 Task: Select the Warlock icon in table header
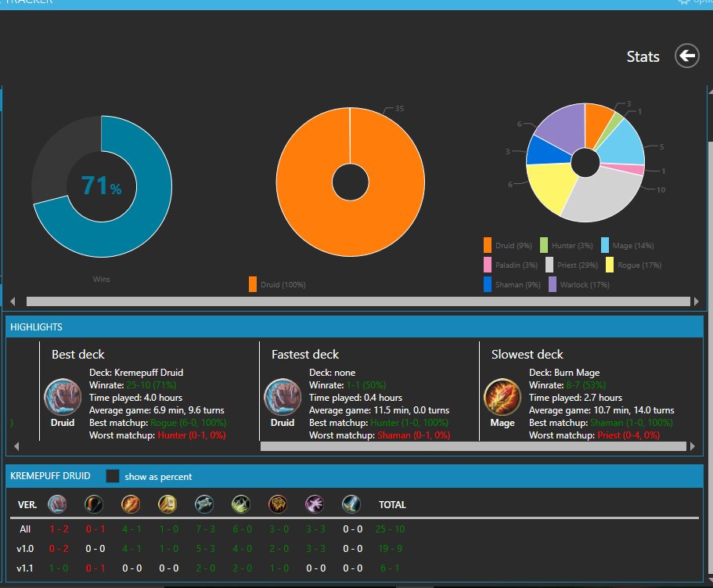coord(315,504)
